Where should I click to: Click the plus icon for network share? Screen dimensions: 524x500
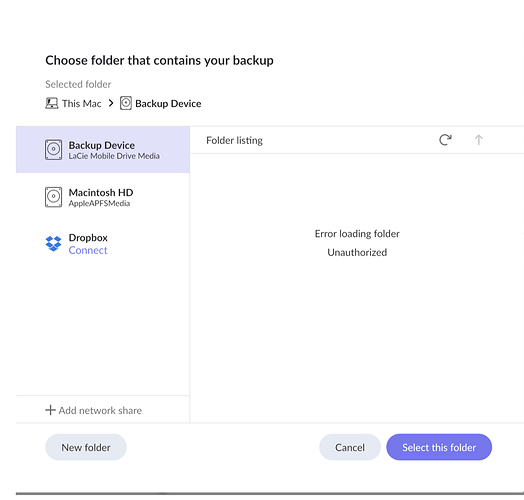click(50, 410)
